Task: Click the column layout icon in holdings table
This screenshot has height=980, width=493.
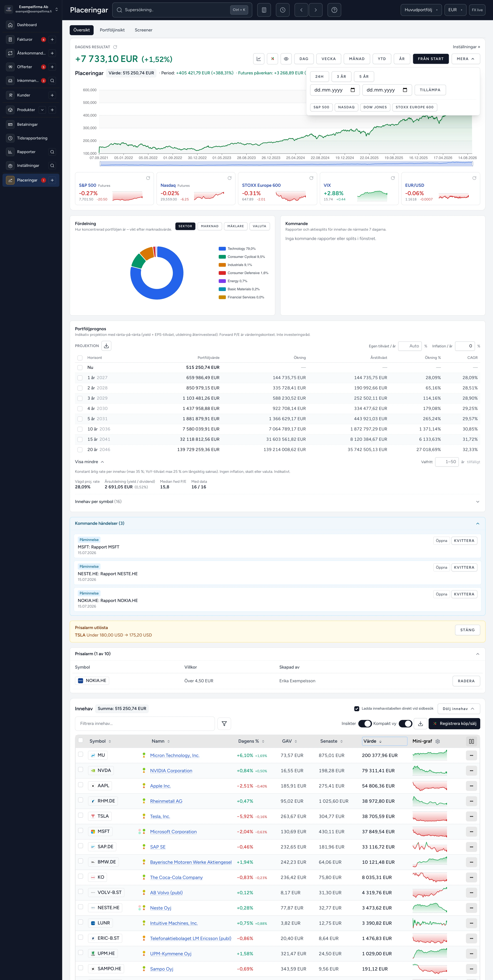Action: tap(471, 741)
